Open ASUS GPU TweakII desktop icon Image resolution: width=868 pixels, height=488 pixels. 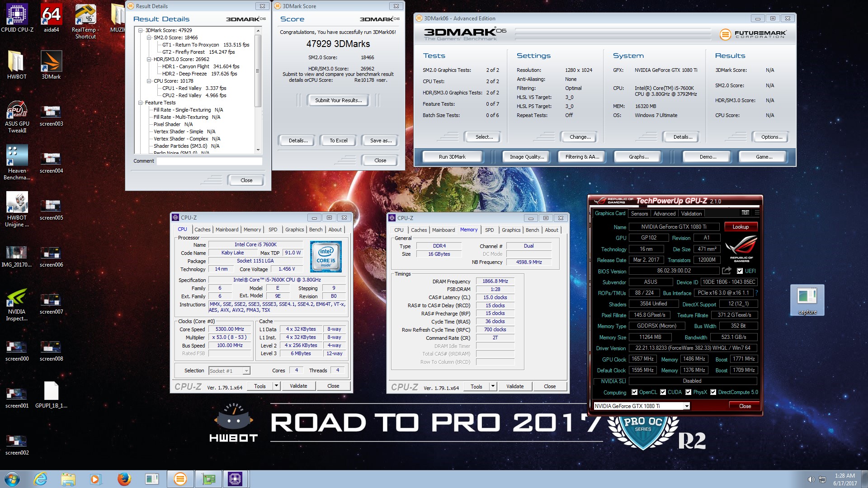(17, 117)
